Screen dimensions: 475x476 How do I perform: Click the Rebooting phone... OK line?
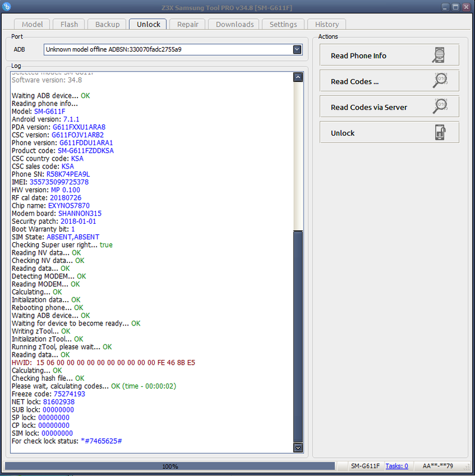(x=48, y=308)
